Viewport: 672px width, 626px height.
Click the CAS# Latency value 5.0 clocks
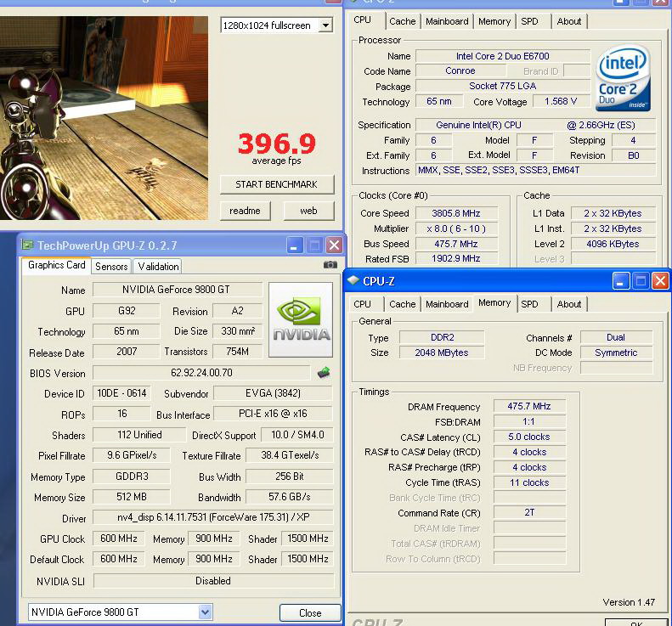tap(529, 437)
